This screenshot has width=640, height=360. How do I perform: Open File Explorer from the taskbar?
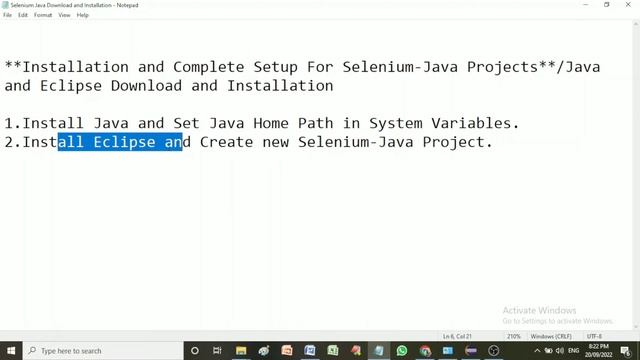click(x=241, y=351)
